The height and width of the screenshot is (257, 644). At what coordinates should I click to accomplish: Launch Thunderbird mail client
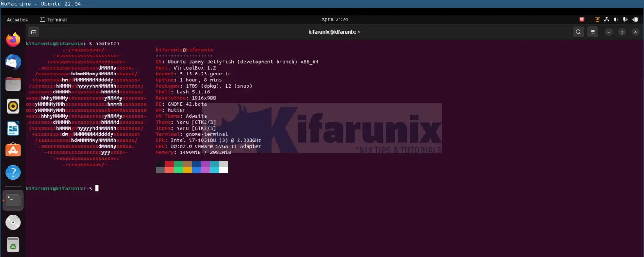(13, 62)
